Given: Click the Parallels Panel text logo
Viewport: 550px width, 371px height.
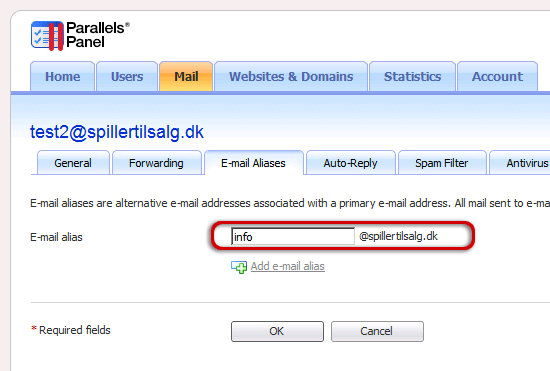Looking at the screenshot, I should (98, 35).
